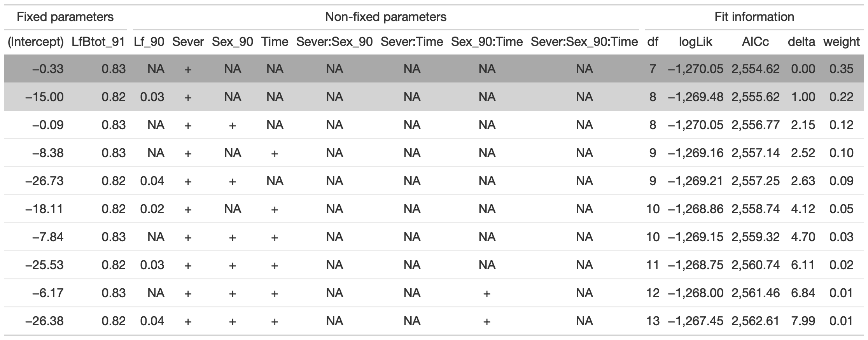Click the Fixed parameters group header
The image size is (868, 340).
[65, 17]
